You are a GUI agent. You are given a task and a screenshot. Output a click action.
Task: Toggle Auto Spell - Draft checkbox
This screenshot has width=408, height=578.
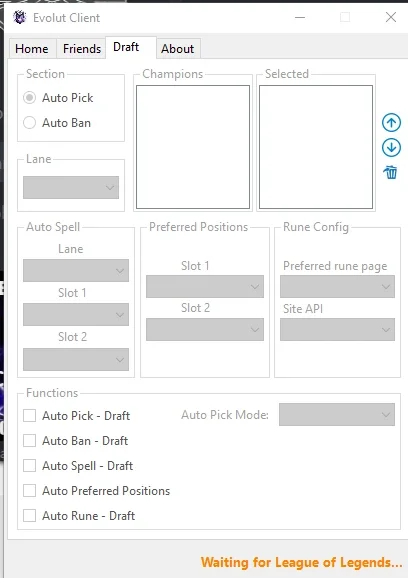tap(29, 466)
